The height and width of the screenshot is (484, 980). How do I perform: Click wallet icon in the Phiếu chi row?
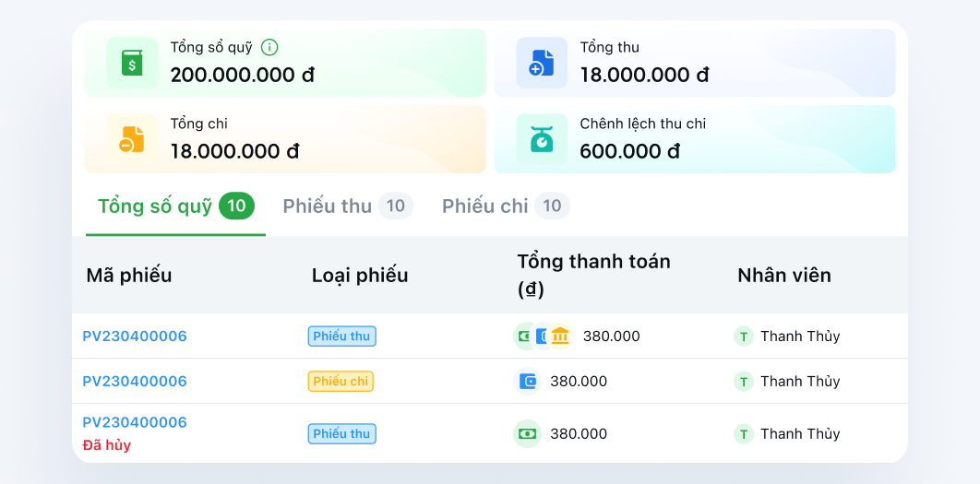pos(528,382)
